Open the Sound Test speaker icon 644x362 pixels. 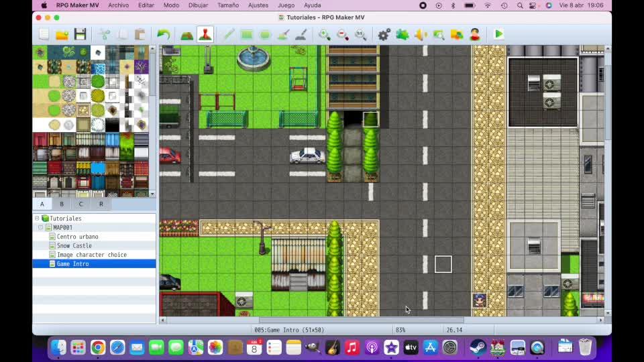click(421, 34)
